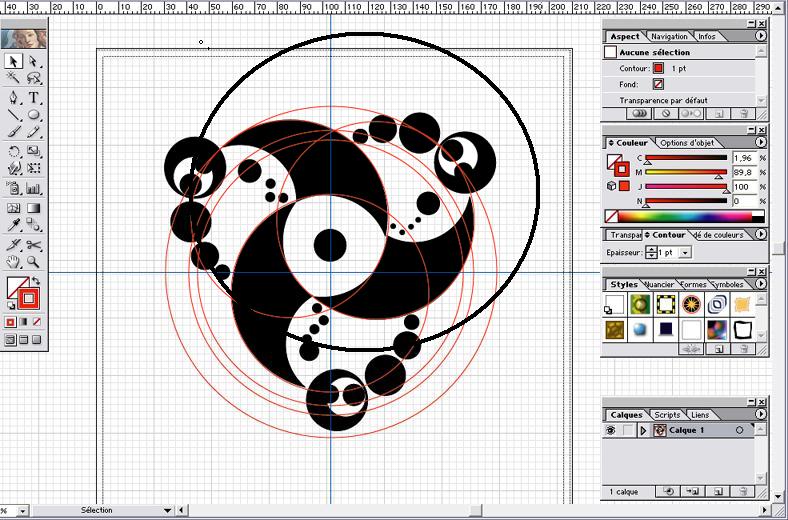Adjust the M magenta slider
Image resolution: width=788 pixels, height=520 pixels.
coord(719,176)
